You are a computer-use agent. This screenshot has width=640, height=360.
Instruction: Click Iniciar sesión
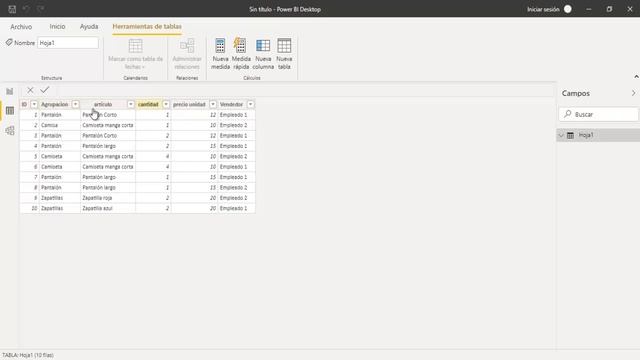coord(543,9)
